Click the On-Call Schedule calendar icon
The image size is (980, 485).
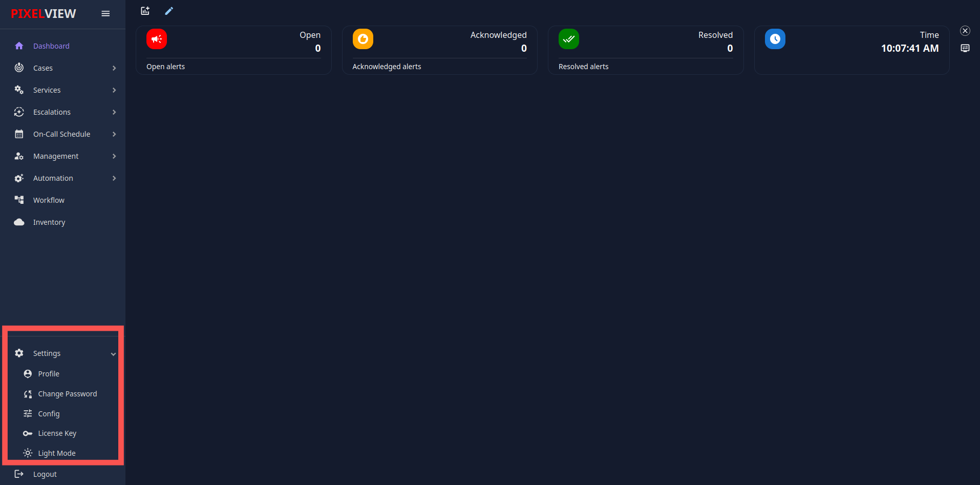[19, 134]
